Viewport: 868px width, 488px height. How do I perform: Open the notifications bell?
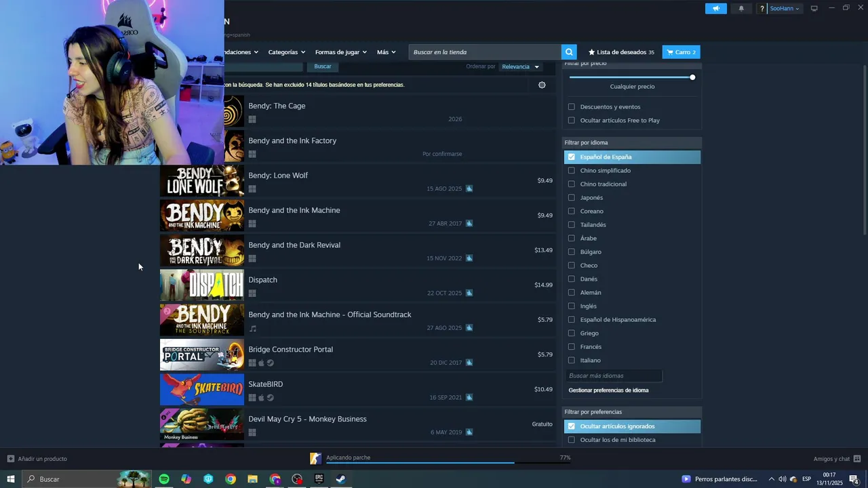point(741,9)
